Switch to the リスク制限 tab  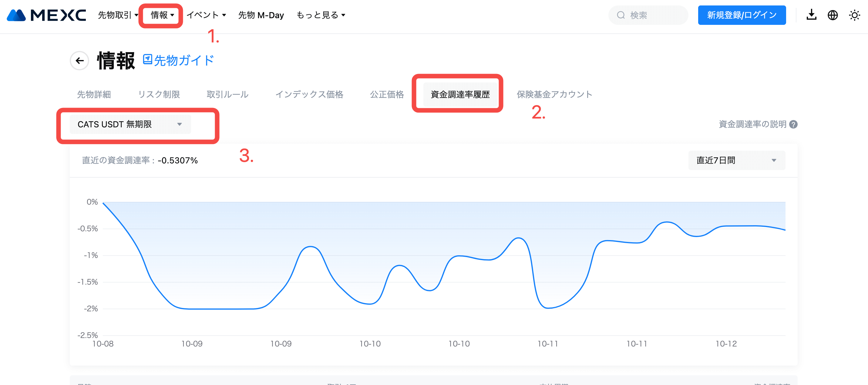[159, 95]
